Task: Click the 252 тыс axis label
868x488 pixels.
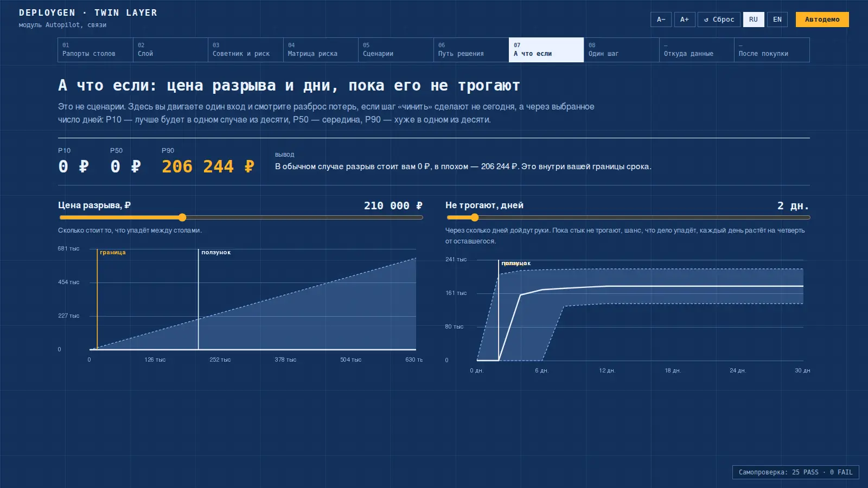Action: (x=220, y=360)
